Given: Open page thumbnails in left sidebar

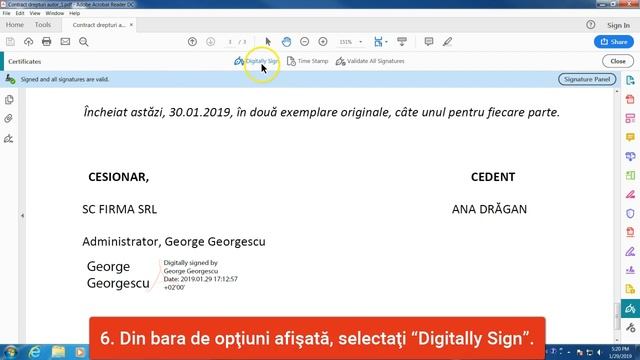Looking at the screenshot, I should [x=9, y=100].
